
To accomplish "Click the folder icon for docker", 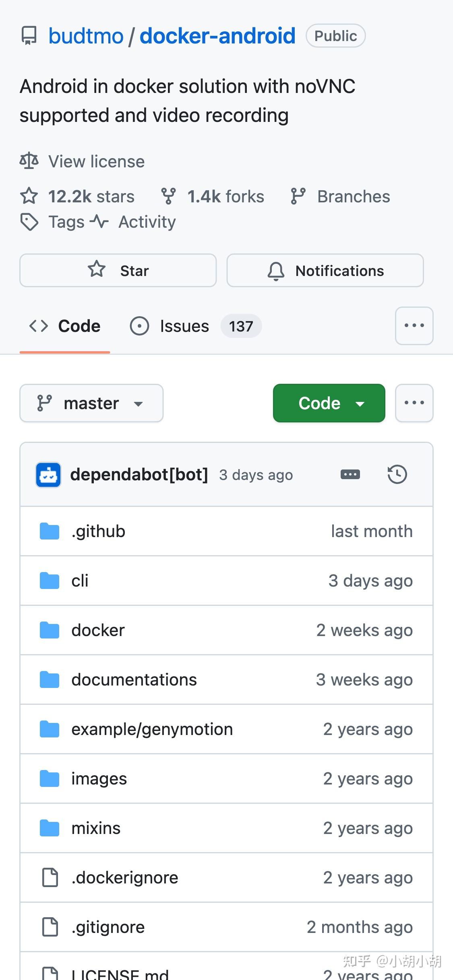I will pos(50,630).
